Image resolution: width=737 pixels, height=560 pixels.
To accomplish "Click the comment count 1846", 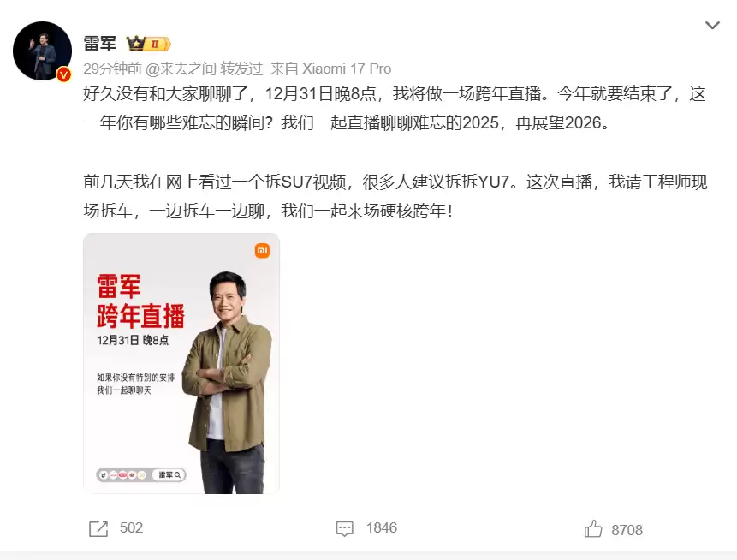I will (x=382, y=527).
